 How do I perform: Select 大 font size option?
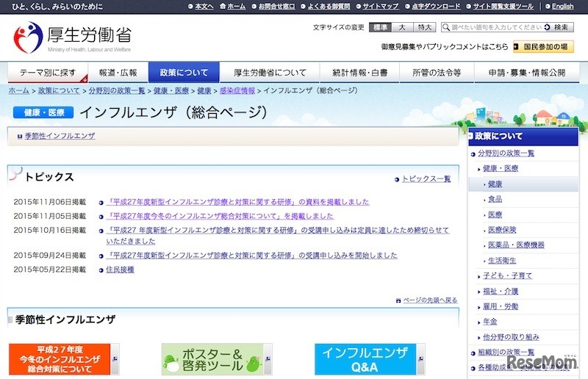pos(401,28)
